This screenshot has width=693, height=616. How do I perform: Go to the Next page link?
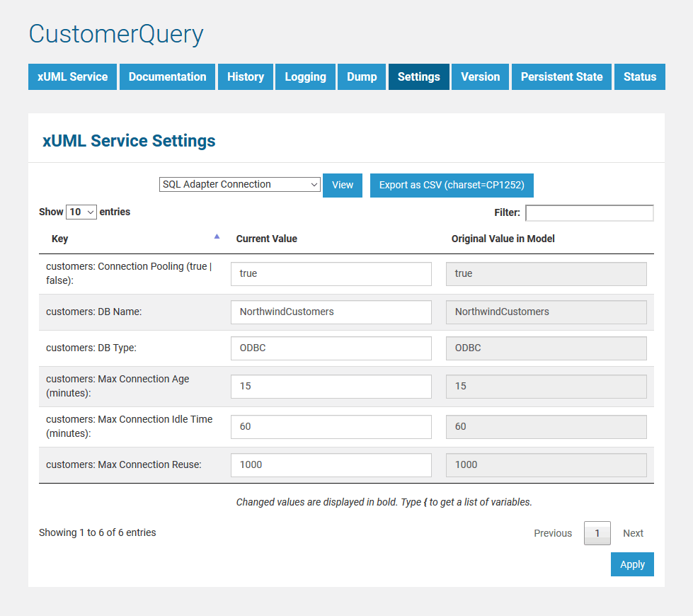tap(633, 533)
